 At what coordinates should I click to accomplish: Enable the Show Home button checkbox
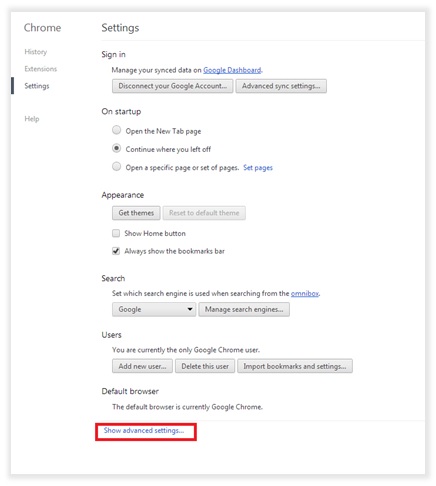click(116, 233)
